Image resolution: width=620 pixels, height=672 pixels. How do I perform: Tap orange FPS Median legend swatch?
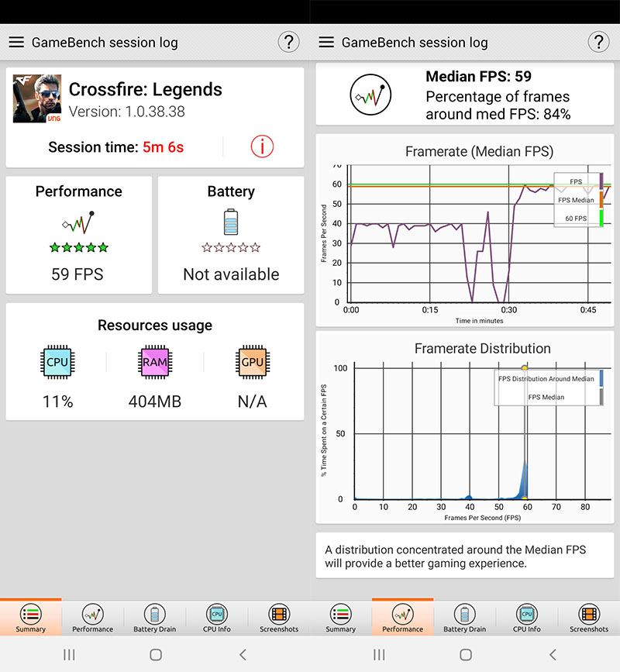point(601,200)
